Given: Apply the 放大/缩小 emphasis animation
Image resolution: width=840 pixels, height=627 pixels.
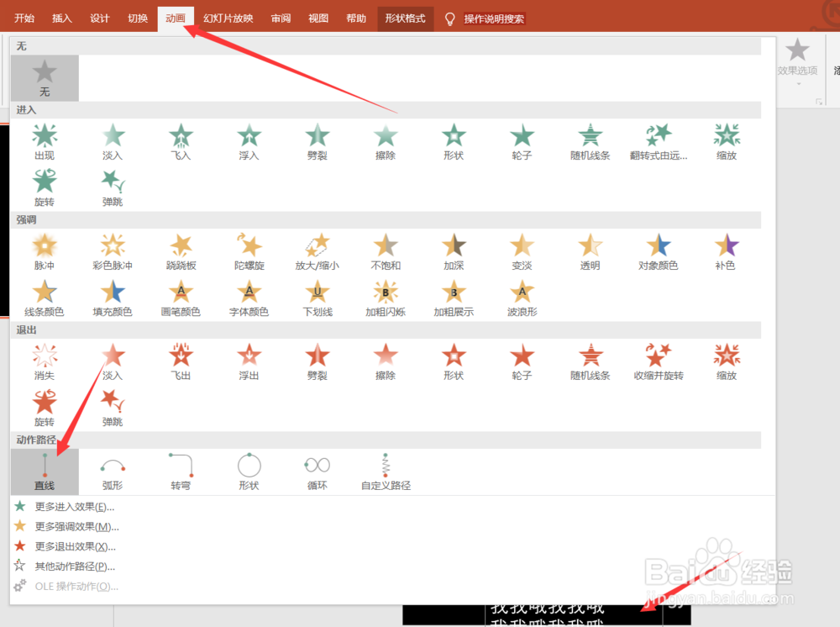Looking at the screenshot, I should coord(318,251).
